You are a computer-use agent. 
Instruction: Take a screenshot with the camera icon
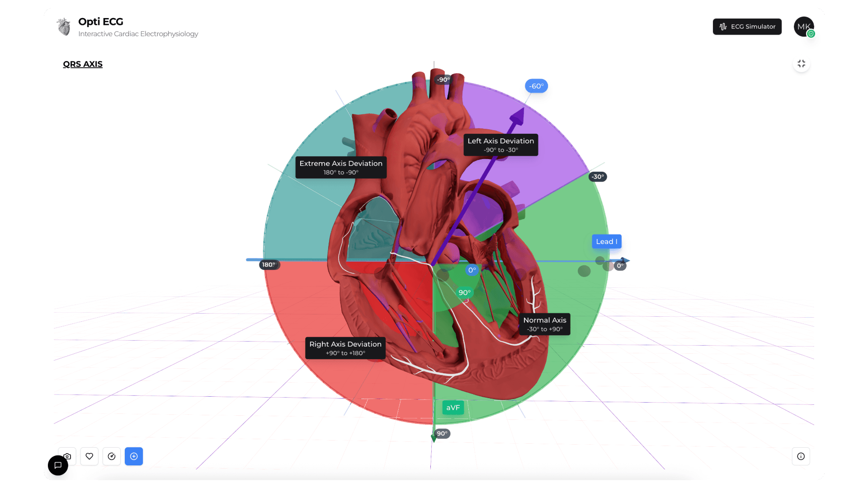(66, 456)
